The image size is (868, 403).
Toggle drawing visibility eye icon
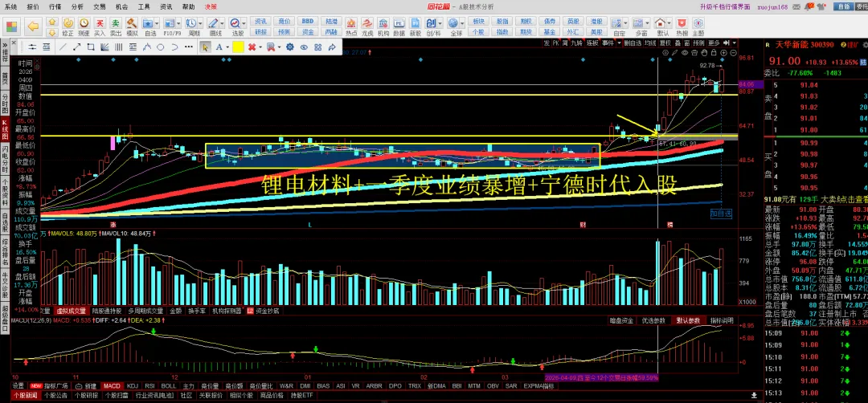pos(304,47)
